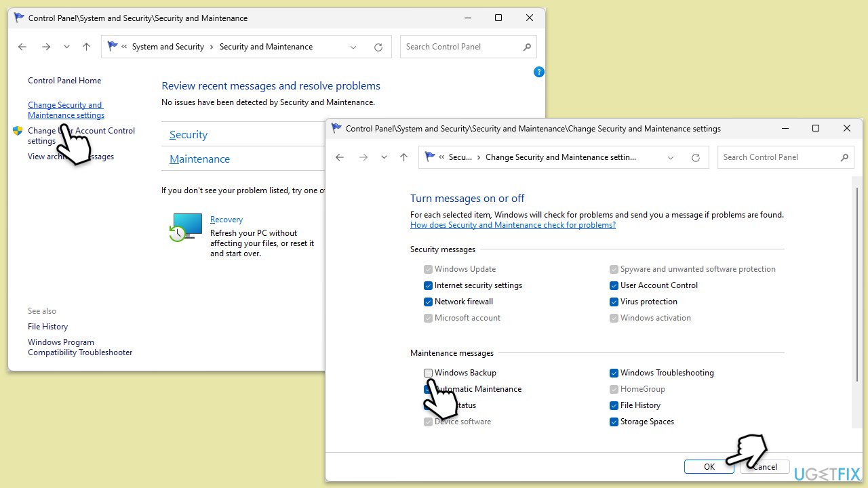The height and width of the screenshot is (488, 868).
Task: Open Windows Program Compatibility Troubleshooter link
Action: coord(80,347)
